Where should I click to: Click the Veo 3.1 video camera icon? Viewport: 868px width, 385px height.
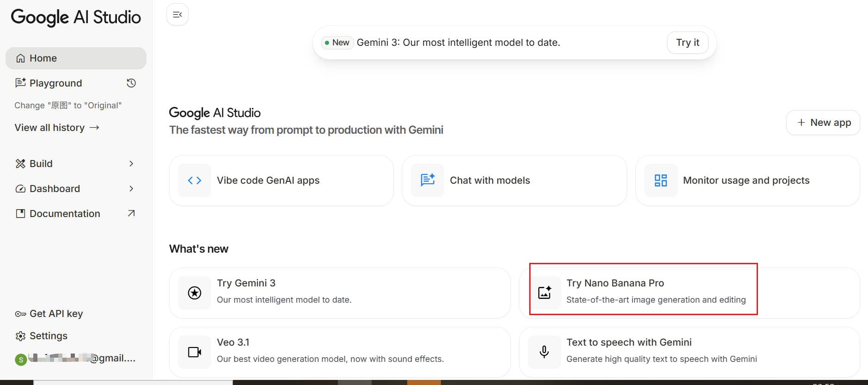coord(195,352)
